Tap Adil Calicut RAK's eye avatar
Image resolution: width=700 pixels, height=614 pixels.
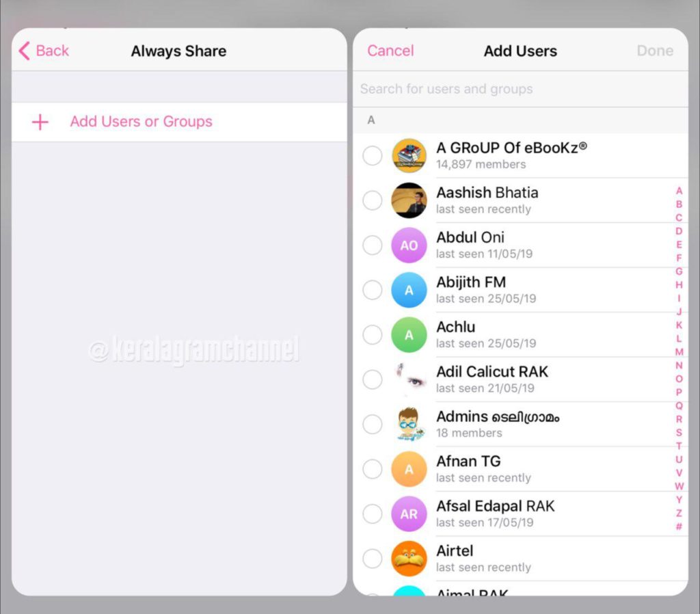coord(409,379)
